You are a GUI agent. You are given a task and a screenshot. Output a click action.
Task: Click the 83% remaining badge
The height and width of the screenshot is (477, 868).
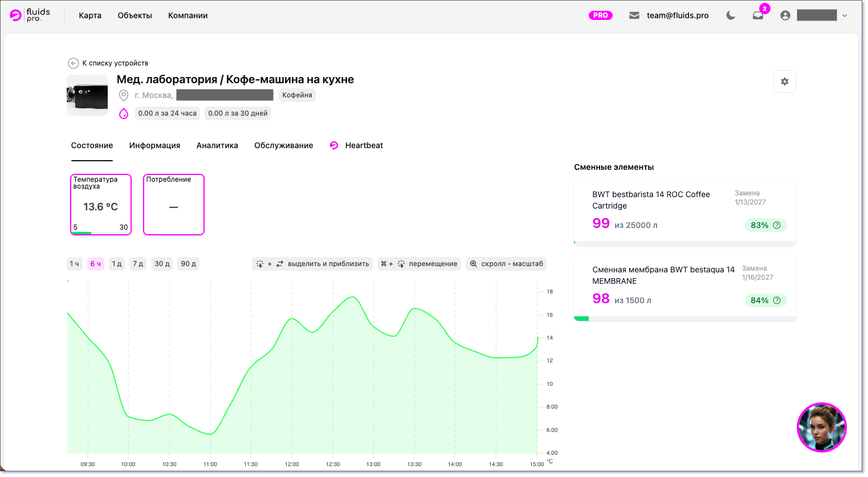[765, 225]
